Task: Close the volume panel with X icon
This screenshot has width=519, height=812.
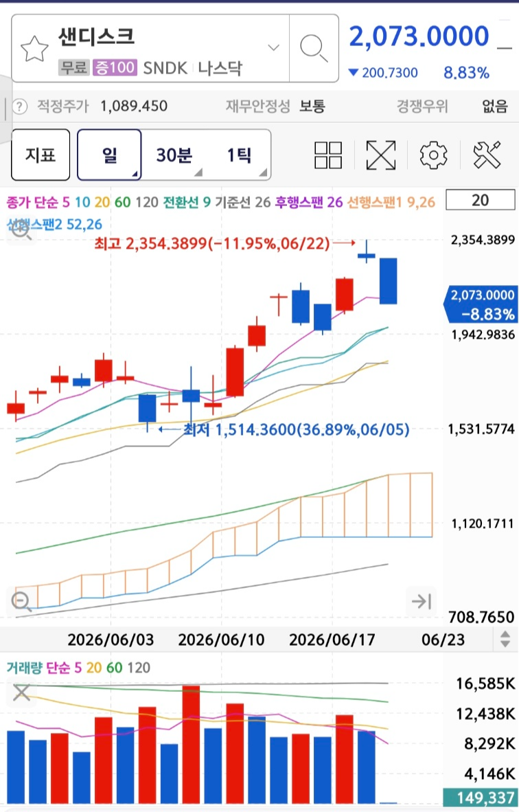Action: pyautogui.click(x=21, y=692)
